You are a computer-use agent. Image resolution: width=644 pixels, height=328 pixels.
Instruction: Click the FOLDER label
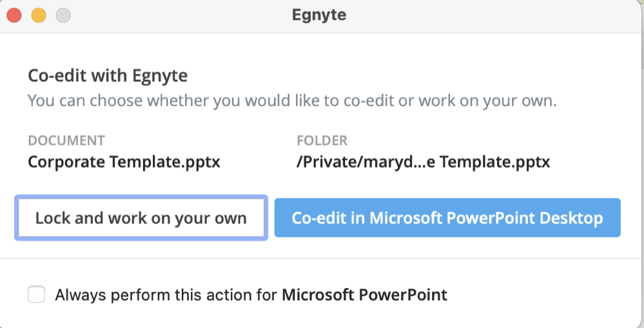pyautogui.click(x=322, y=140)
